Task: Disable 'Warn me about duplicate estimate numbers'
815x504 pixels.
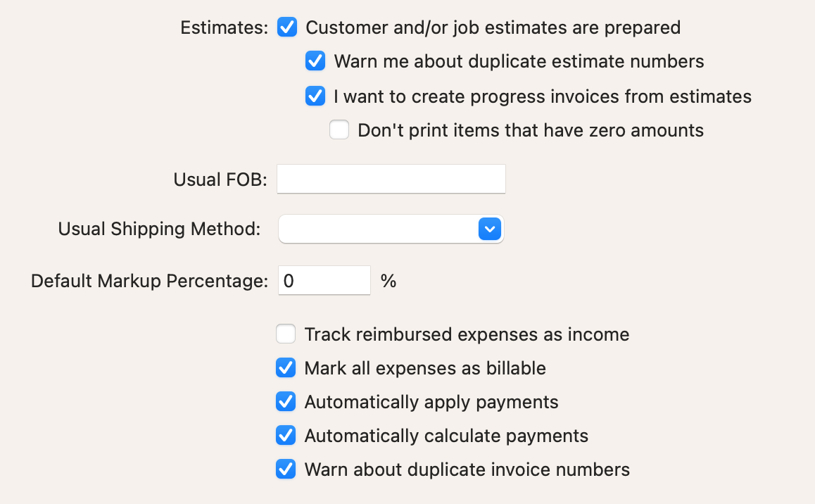Action: coord(315,61)
